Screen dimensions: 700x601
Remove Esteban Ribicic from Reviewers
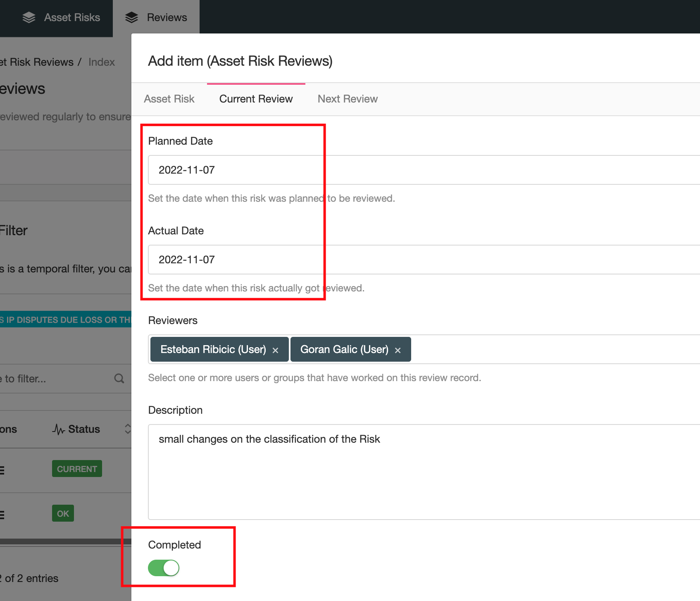[276, 350]
